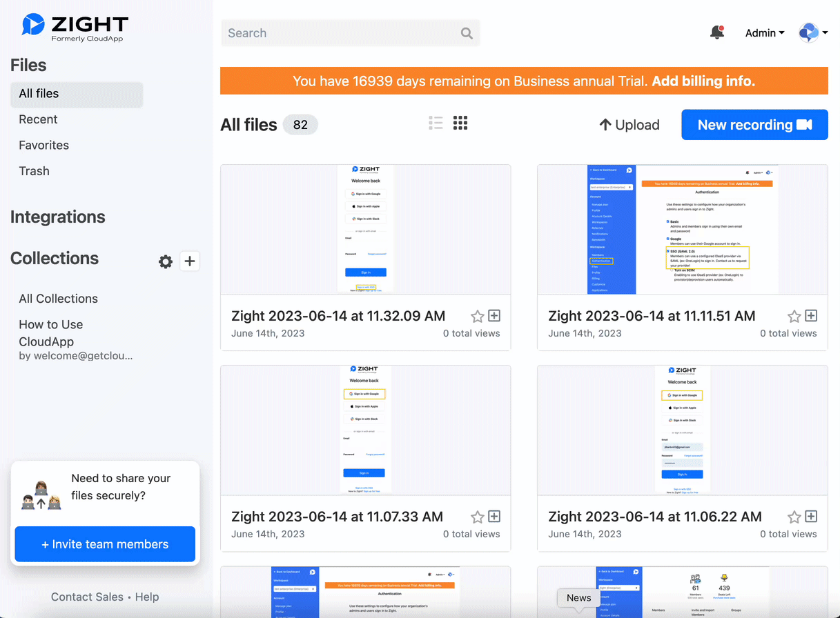Click the Collections heading
Viewport: 840px width, 618px height.
(x=55, y=258)
